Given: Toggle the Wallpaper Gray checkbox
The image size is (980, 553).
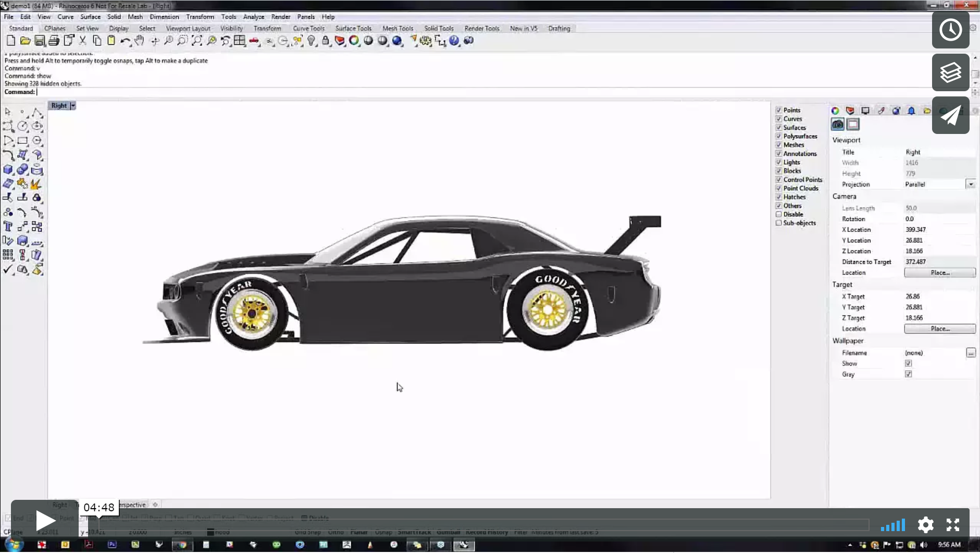Looking at the screenshot, I should [x=908, y=374].
